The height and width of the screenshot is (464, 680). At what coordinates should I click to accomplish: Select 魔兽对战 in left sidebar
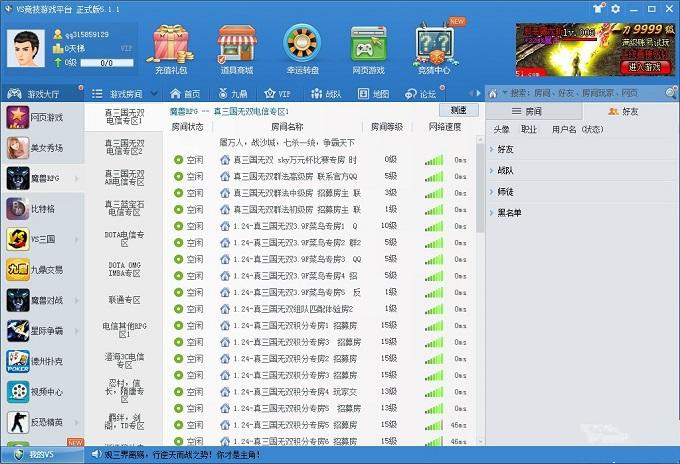[42, 300]
